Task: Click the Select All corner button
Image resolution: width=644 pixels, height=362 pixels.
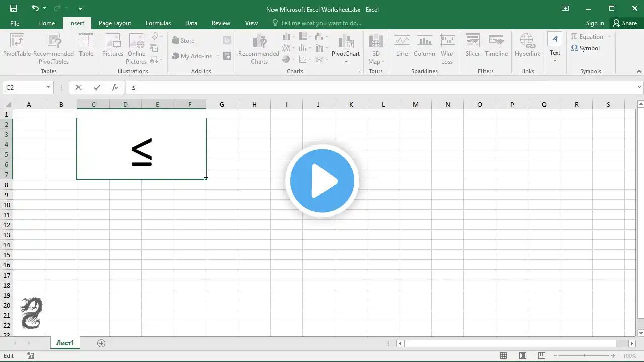Action: coord(6,105)
